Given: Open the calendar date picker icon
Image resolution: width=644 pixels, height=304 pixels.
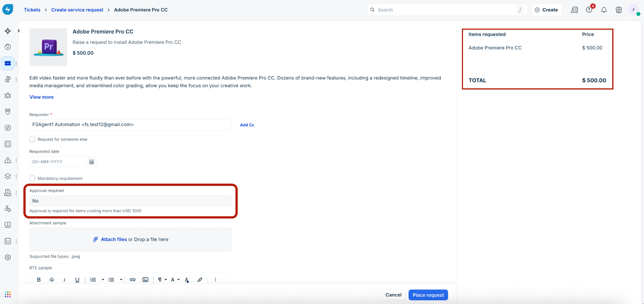Looking at the screenshot, I should [x=92, y=162].
